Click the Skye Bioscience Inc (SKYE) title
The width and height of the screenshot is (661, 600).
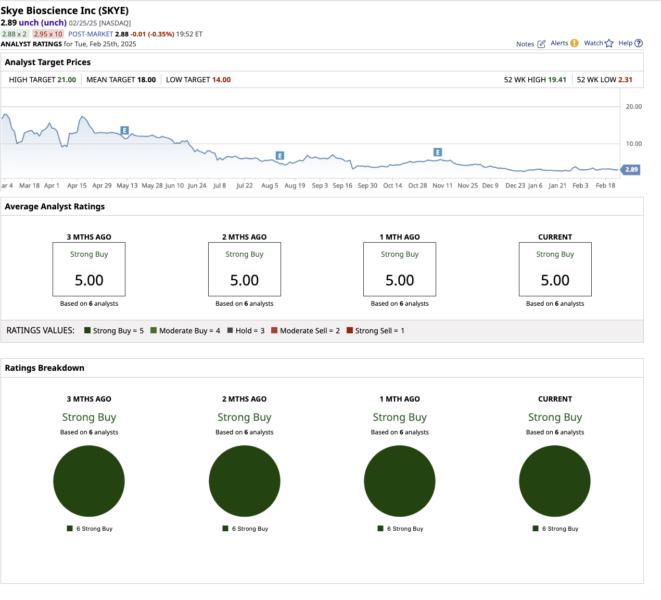[x=64, y=11]
